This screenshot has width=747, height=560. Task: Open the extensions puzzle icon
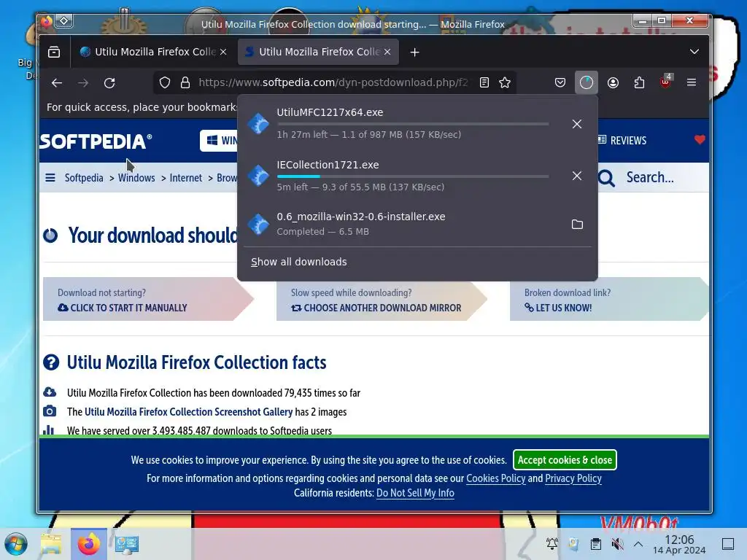[x=639, y=83]
